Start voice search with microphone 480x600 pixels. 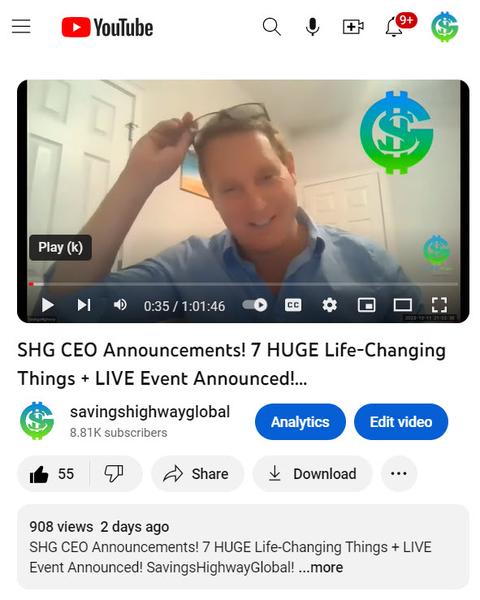(312, 27)
